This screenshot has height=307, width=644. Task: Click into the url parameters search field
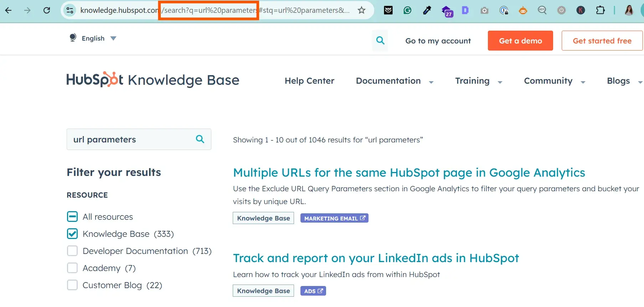tap(130, 139)
